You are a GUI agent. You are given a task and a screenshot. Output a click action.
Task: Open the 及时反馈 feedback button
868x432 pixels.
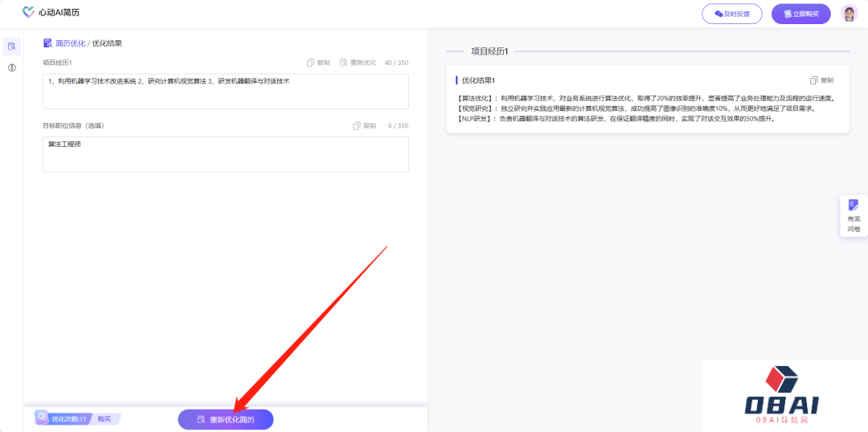732,14
